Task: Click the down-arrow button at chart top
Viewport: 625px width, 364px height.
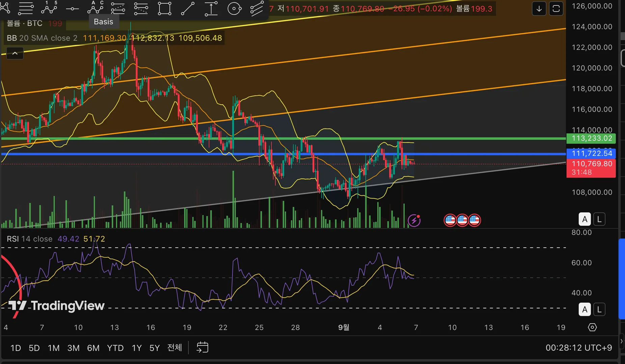Action: click(x=539, y=9)
